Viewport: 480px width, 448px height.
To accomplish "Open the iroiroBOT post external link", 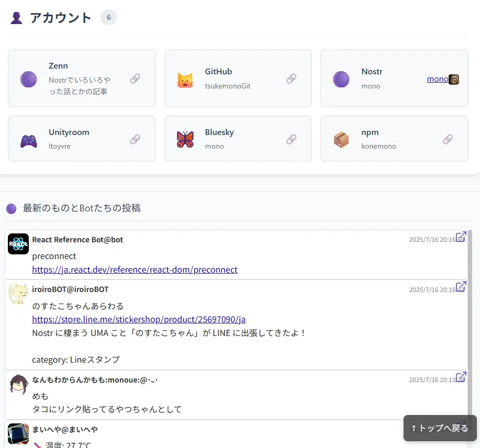I will 460,287.
